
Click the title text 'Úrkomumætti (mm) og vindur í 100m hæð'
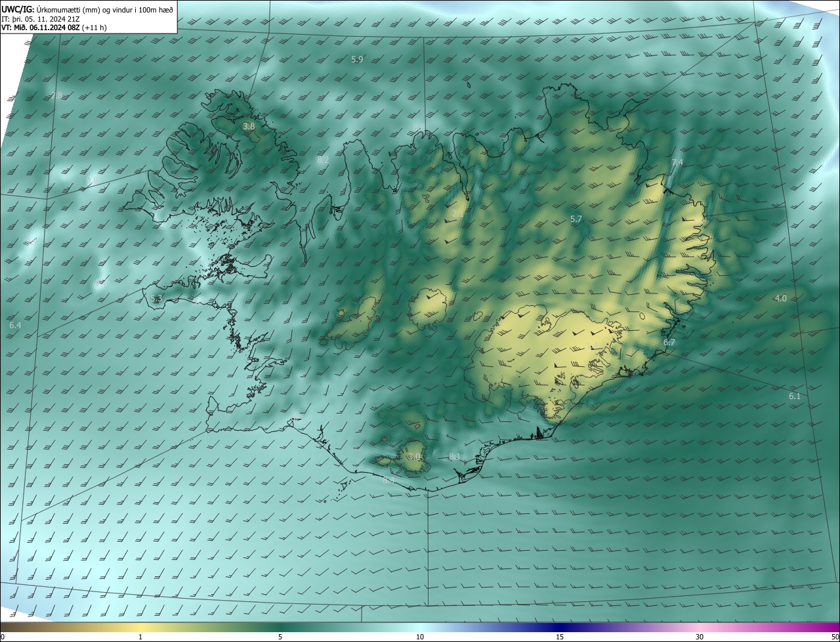tap(104, 9)
